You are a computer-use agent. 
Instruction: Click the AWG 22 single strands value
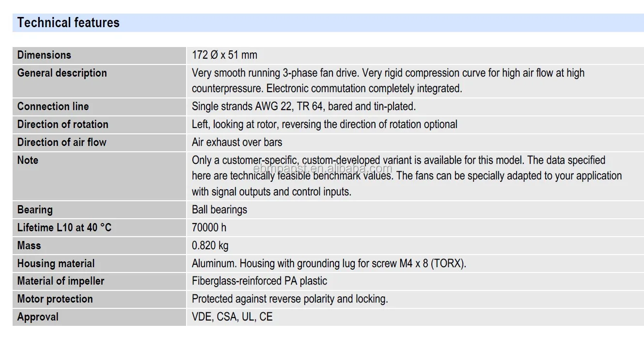pyautogui.click(x=303, y=106)
